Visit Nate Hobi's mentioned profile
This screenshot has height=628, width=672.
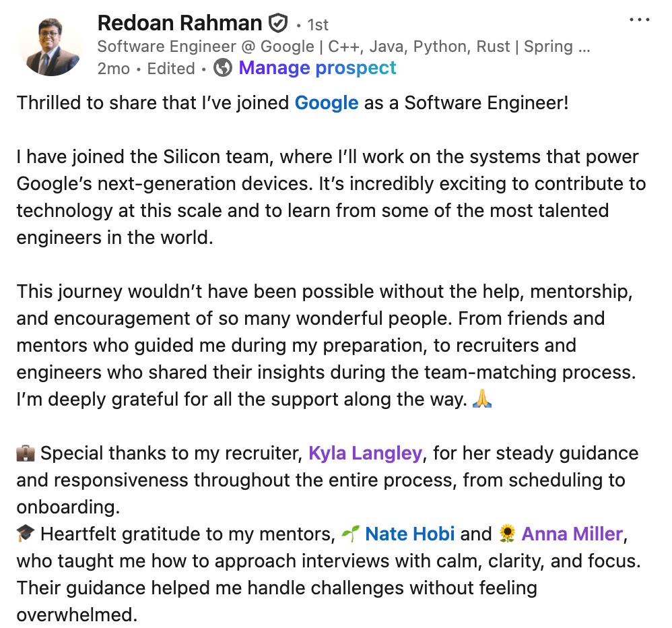[x=410, y=534]
